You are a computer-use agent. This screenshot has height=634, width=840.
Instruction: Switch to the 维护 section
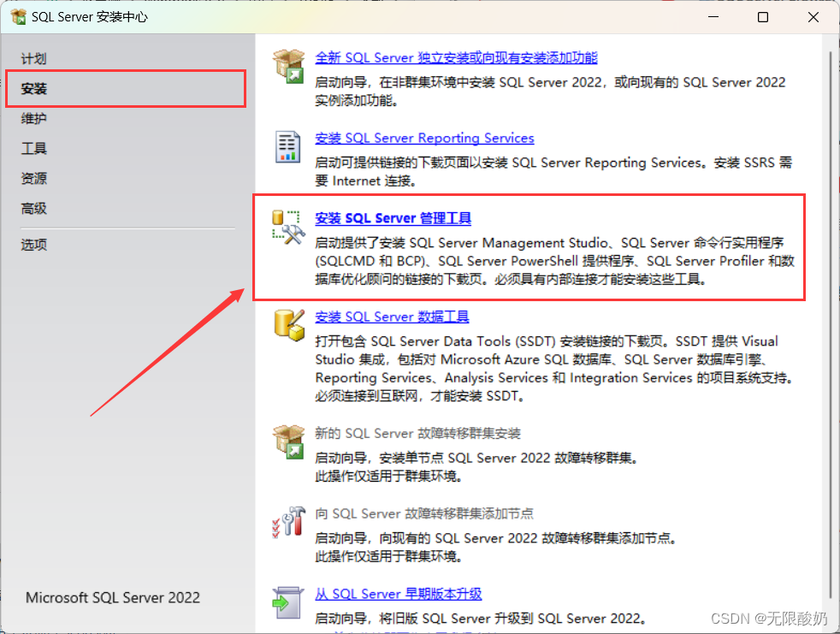click(x=33, y=119)
